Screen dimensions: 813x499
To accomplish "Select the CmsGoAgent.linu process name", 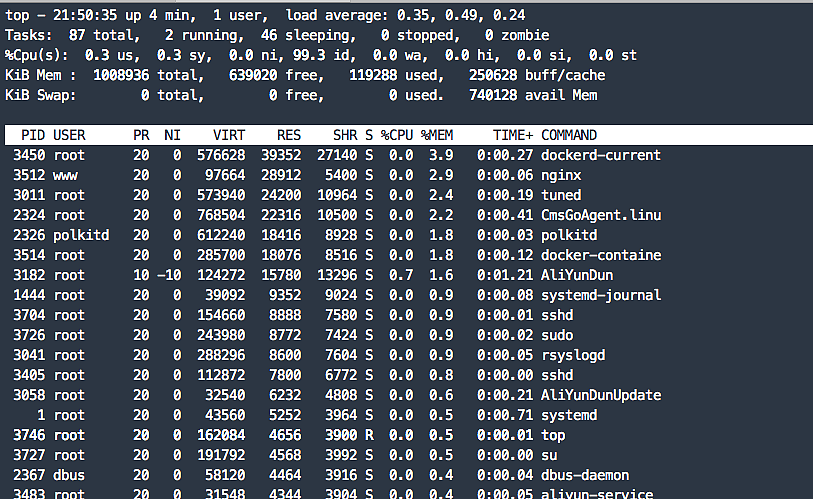I will (601, 215).
